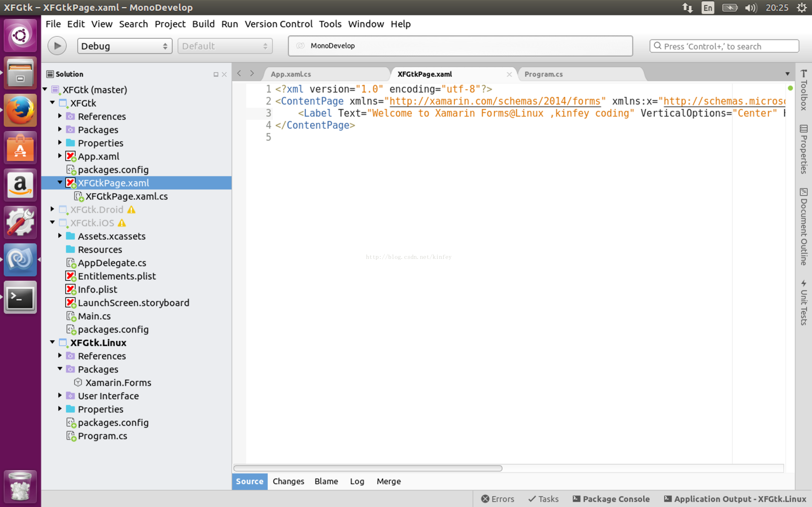Open the Toolbox side panel
Viewport: 812px width, 507px height.
pyautogui.click(x=803, y=90)
